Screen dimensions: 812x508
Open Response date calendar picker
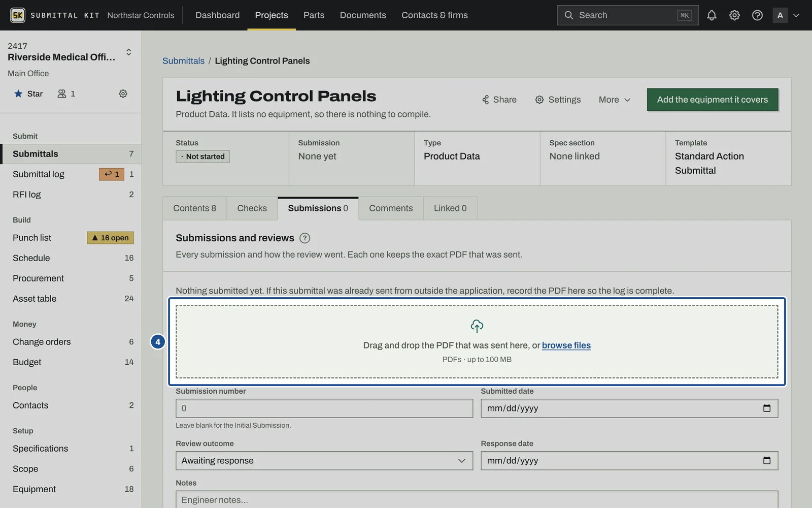click(x=767, y=460)
